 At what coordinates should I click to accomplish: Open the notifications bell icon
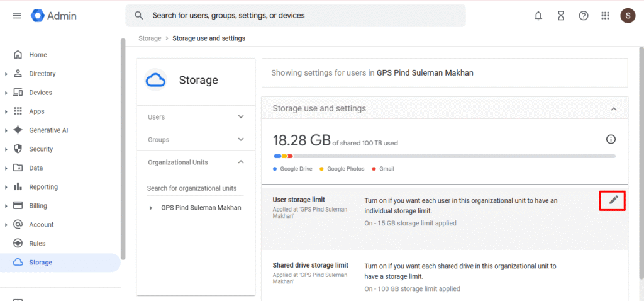[538, 16]
